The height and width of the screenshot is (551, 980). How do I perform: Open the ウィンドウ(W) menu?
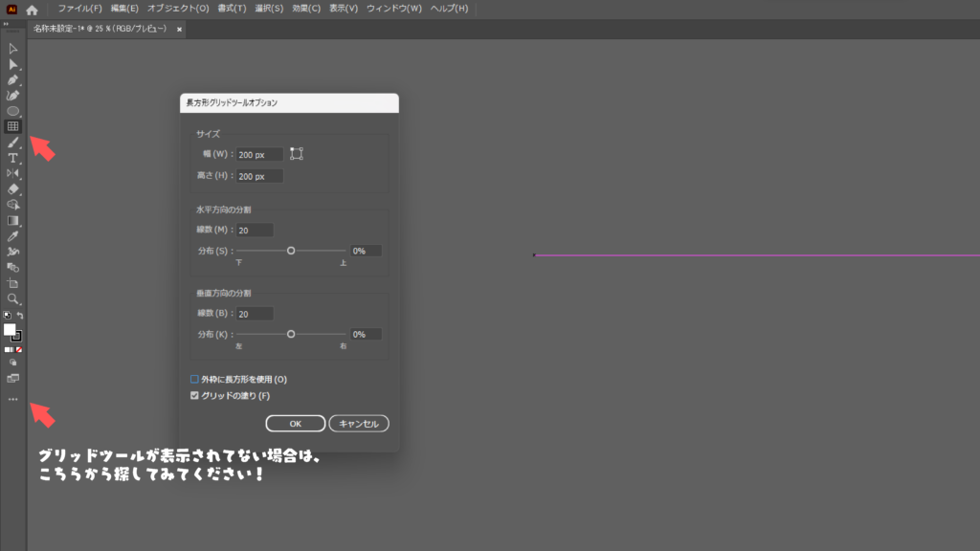tap(393, 9)
